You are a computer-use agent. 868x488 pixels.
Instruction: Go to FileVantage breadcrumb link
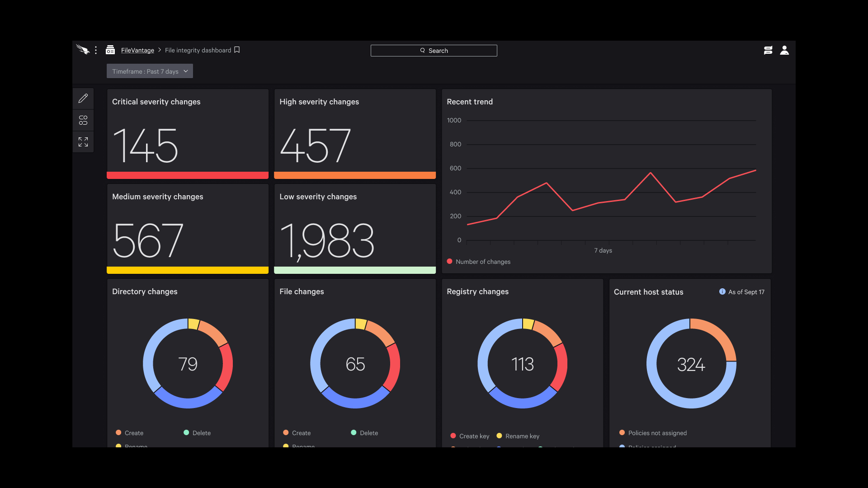[137, 51]
